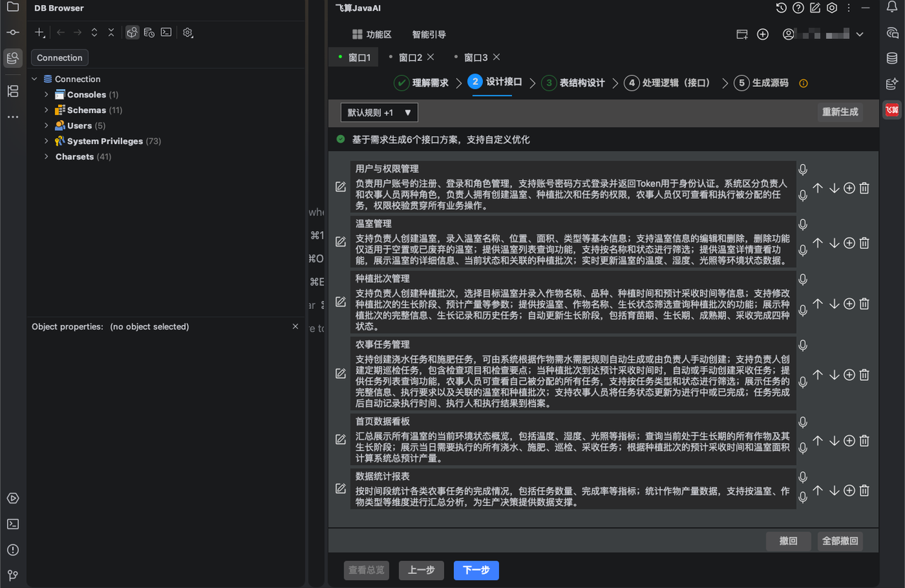
Task: Open the DB Browser plus add dropdown
Action: pos(41,33)
